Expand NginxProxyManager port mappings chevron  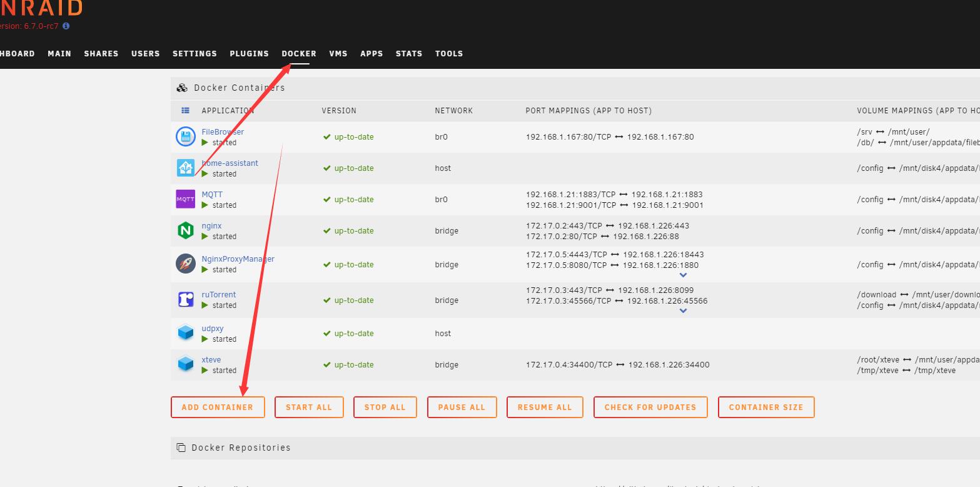click(x=683, y=275)
